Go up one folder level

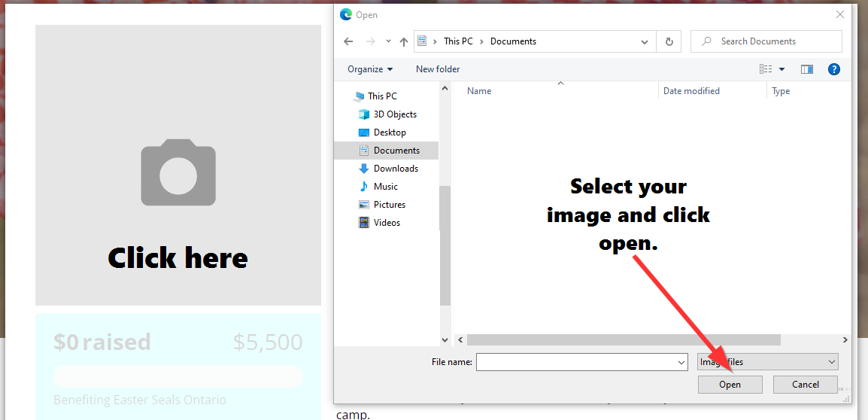404,41
